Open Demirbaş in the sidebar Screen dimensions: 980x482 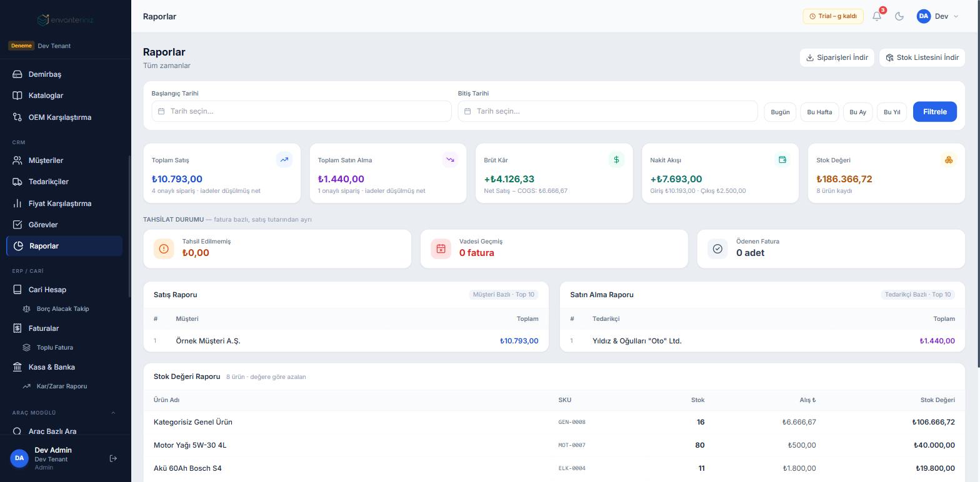click(64, 74)
